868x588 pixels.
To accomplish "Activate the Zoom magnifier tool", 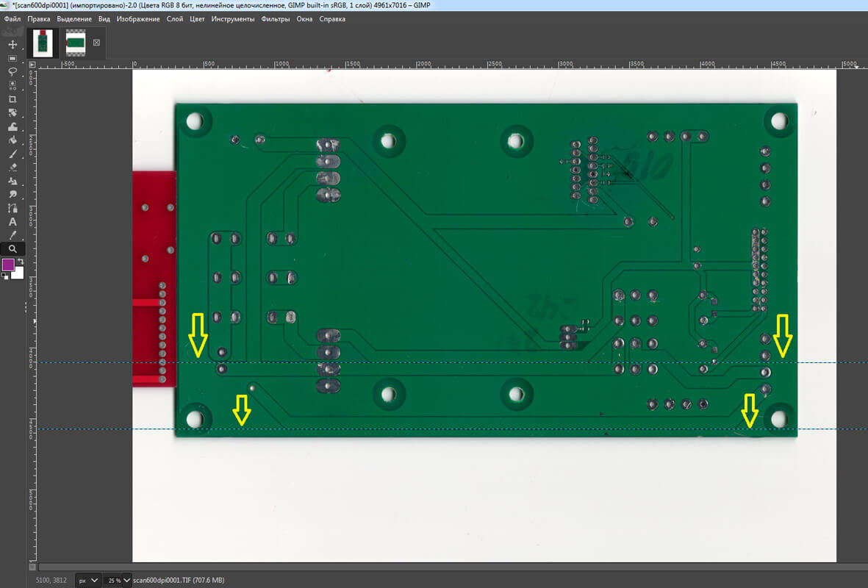I will click(12, 249).
